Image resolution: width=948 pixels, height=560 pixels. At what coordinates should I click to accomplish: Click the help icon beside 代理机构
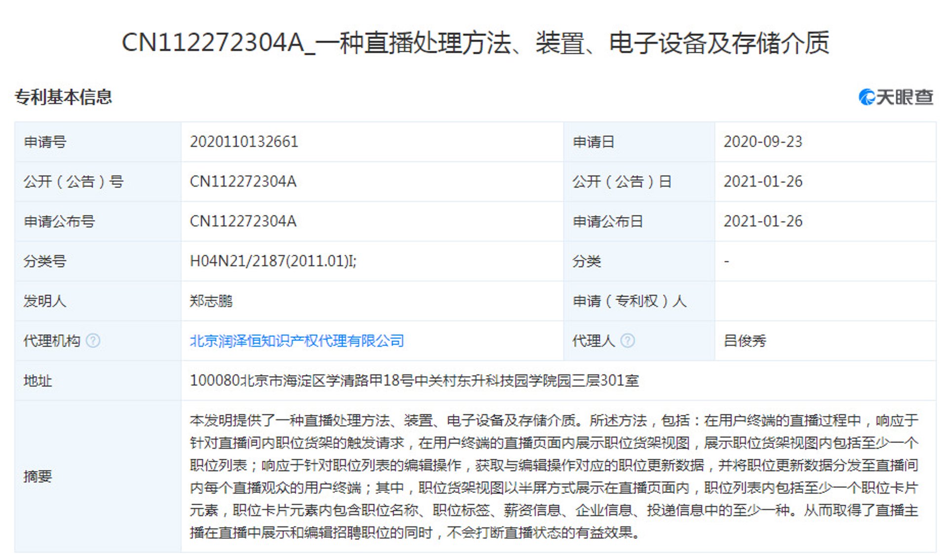pyautogui.click(x=93, y=341)
